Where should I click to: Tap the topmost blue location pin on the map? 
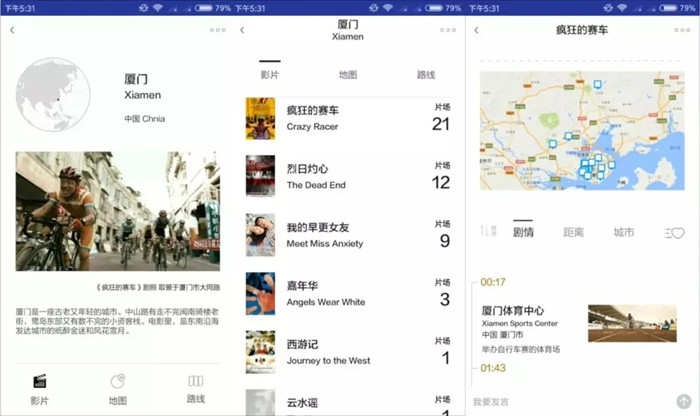pyautogui.click(x=597, y=84)
